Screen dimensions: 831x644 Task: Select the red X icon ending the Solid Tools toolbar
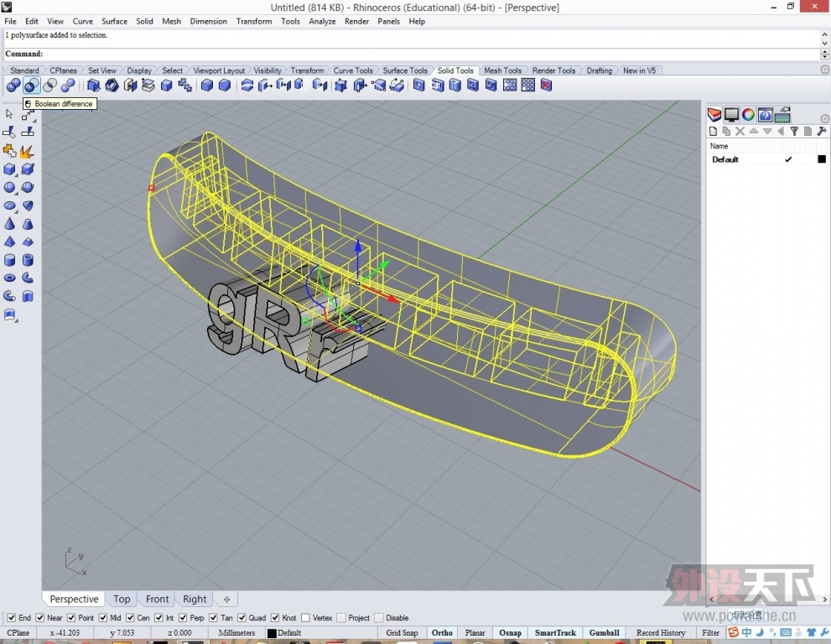[547, 85]
